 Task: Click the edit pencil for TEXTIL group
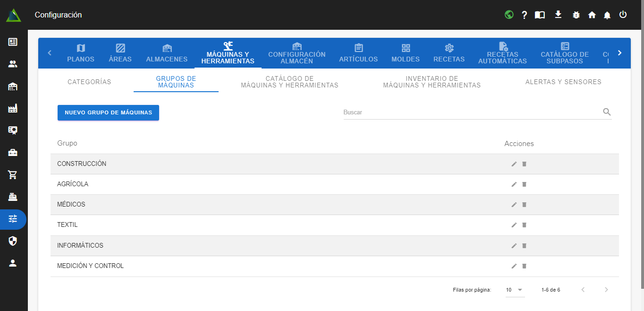pyautogui.click(x=514, y=225)
